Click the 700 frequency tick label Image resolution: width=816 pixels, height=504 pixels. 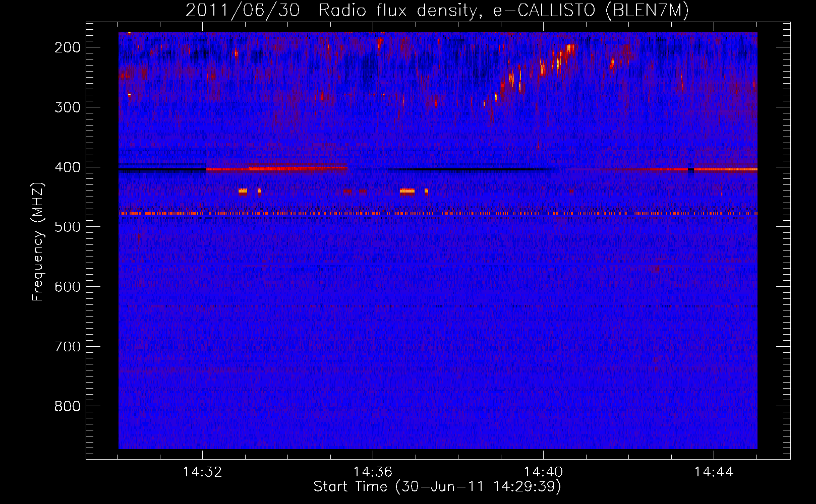point(68,347)
